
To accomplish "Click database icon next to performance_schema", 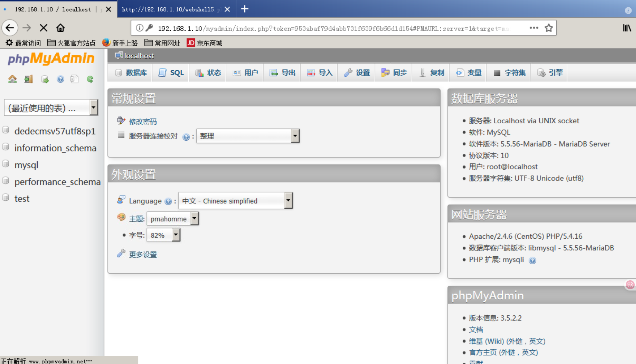I will (6, 181).
